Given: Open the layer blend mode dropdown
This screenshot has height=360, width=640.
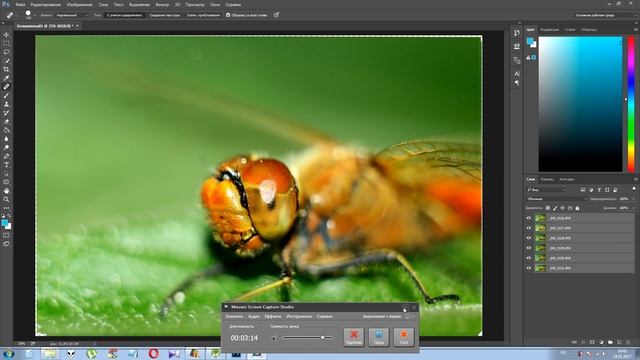Looking at the screenshot, I should (x=556, y=199).
